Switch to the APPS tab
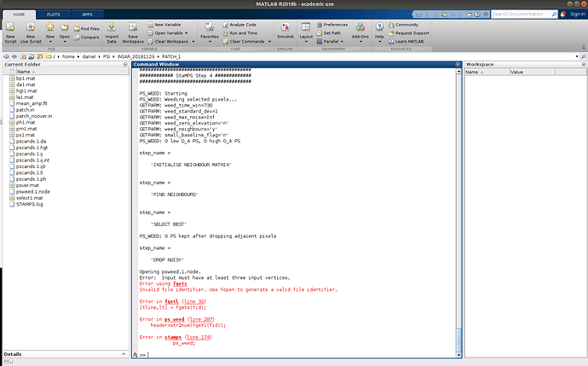This screenshot has height=366, width=588. coord(88,15)
